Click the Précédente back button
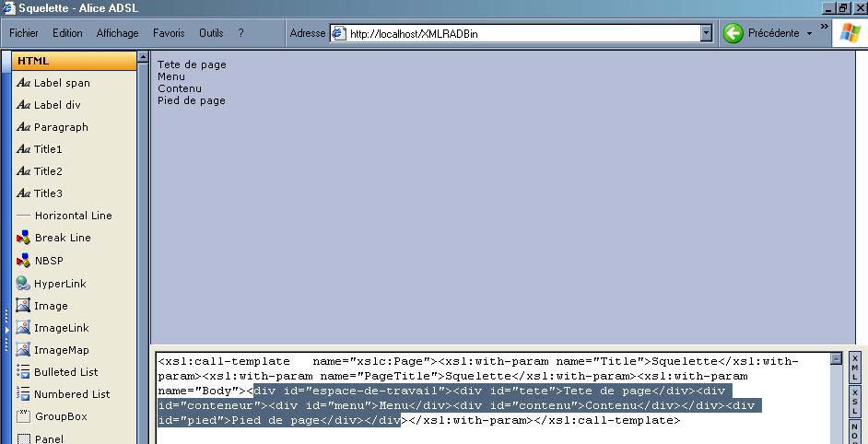The width and height of the screenshot is (868, 444). (762, 33)
